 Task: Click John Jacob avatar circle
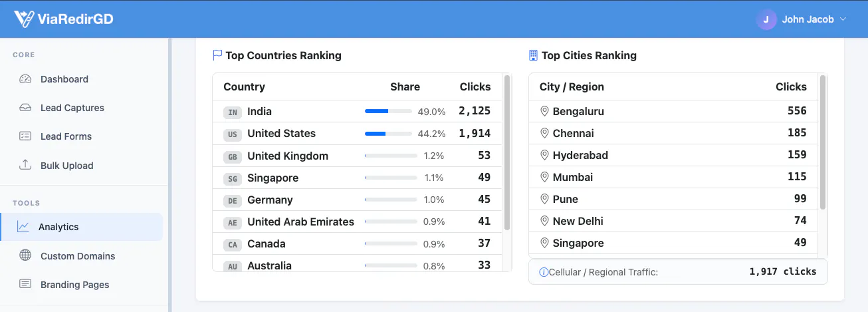pos(766,19)
